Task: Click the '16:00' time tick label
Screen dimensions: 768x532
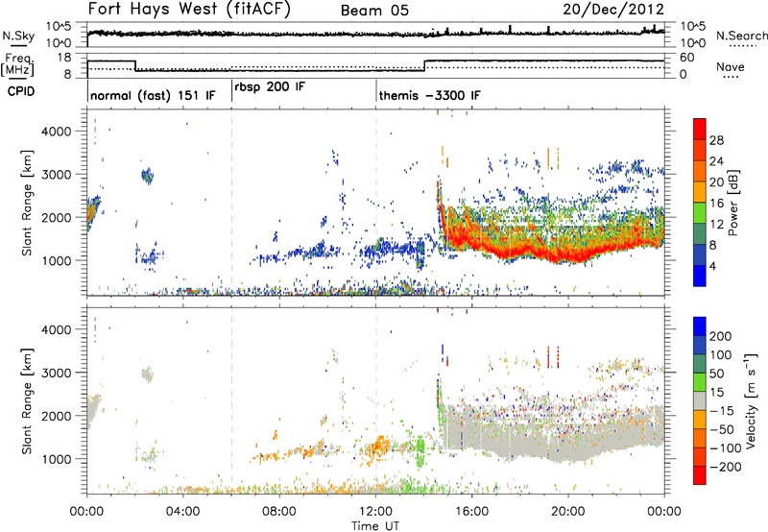Action: coord(471,512)
